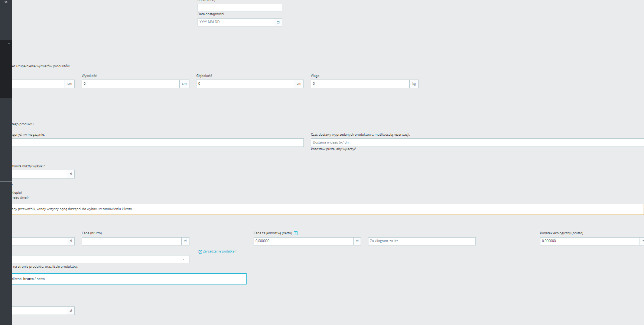Click into the Głębokość input
644x325 pixels.
[245, 84]
